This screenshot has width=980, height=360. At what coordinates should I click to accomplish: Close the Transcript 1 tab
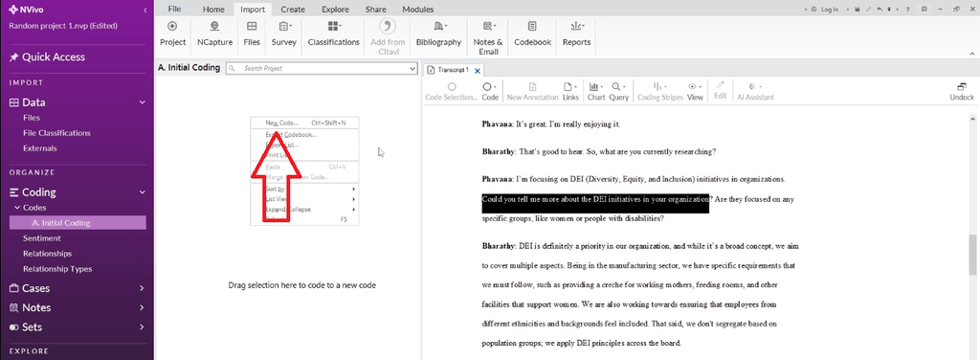pyautogui.click(x=478, y=71)
